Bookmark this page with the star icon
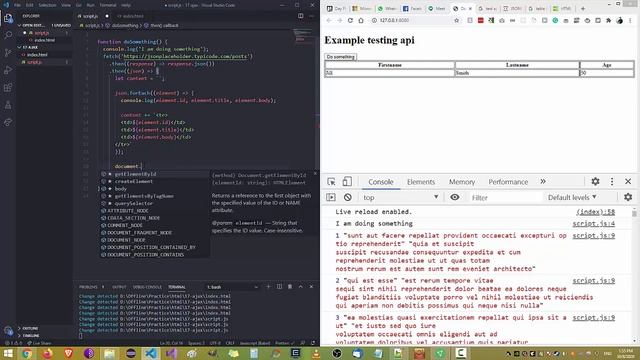Image resolution: width=640 pixels, height=360 pixels. tap(457, 20)
